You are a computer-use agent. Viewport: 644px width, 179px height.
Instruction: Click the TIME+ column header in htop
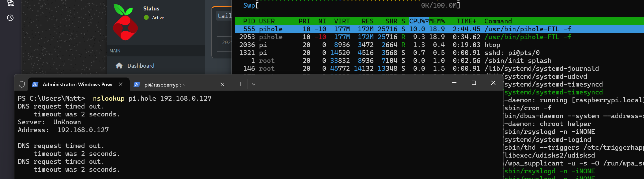(466, 21)
